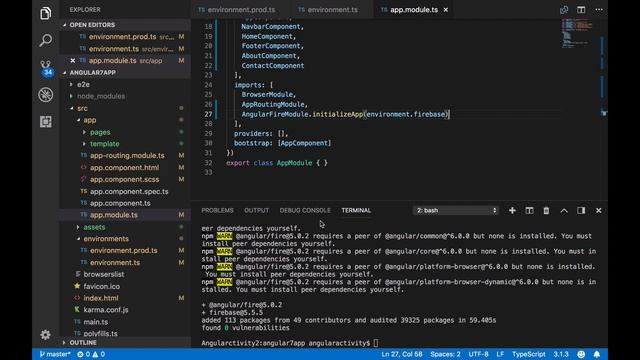The image size is (640, 360).
Task: Split the editor to the right
Action: (581, 10)
